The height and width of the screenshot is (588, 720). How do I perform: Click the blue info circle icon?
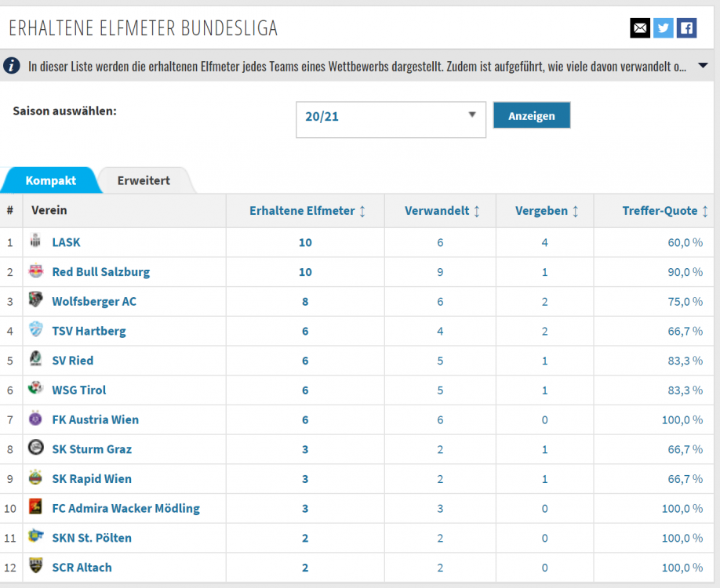12,66
